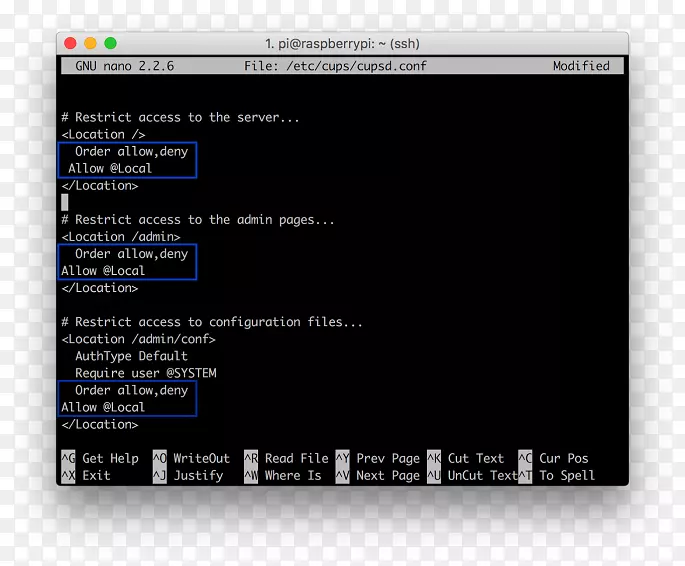
Task: Click the '^V Next Page' shortcut
Action: 378,475
